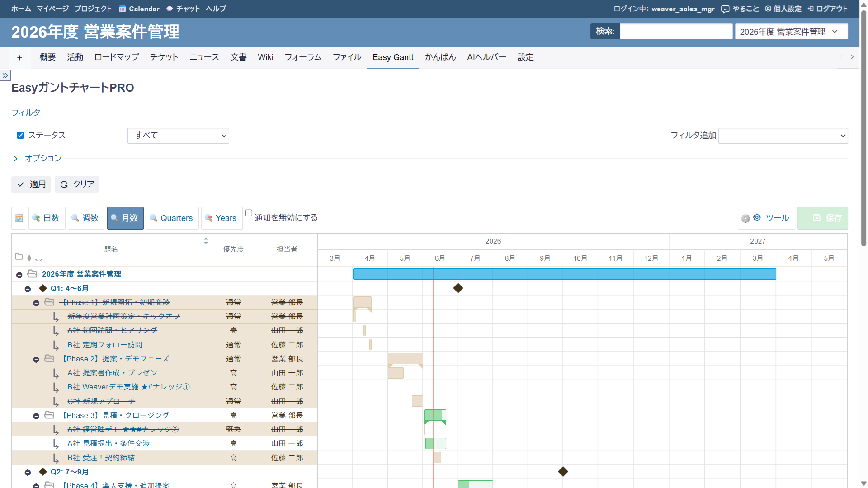Click the plus icon in the project menu
Image resolution: width=868 pixels, height=488 pixels.
20,57
